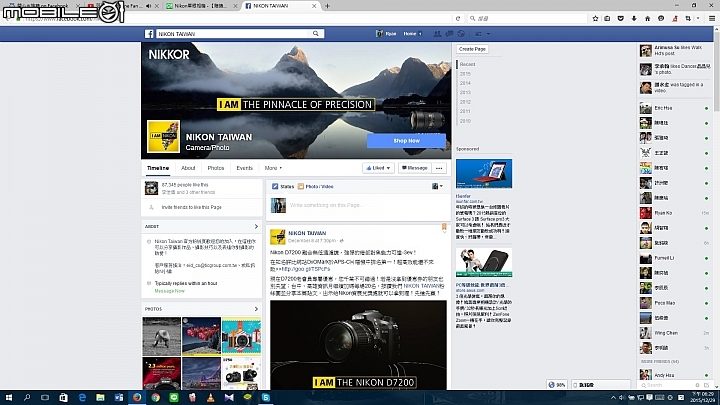Jump to 2010 in the timeline navigator
Screen dimensions: 720x405
coord(465,121)
